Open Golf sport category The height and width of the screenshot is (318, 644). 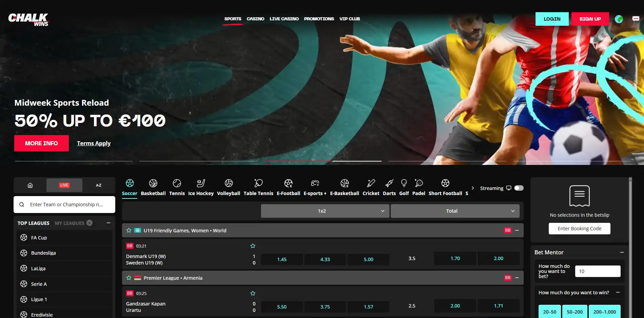point(404,188)
